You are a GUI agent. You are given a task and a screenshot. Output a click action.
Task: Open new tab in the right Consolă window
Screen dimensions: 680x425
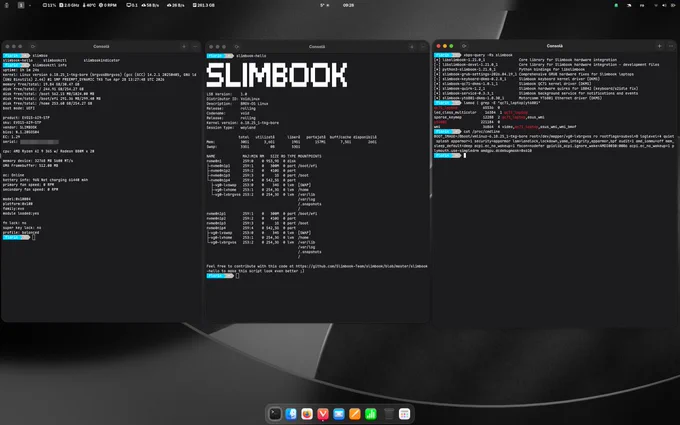(660, 46)
